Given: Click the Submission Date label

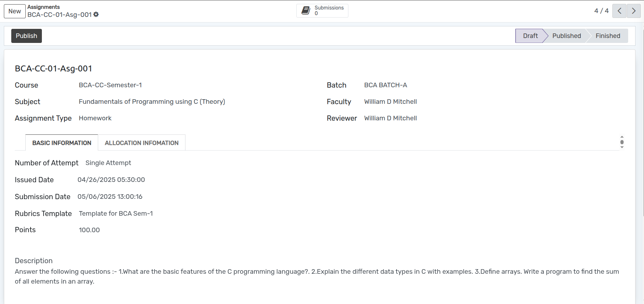Looking at the screenshot, I should pos(43,197).
